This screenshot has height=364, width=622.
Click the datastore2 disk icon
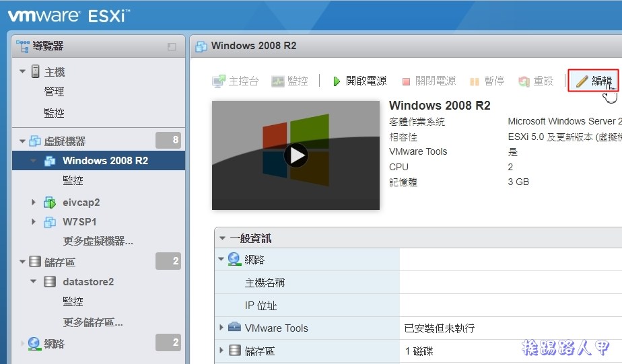pyautogui.click(x=50, y=281)
